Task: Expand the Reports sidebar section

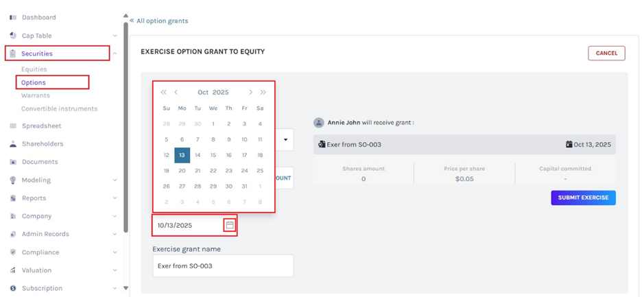Action: 115,198
